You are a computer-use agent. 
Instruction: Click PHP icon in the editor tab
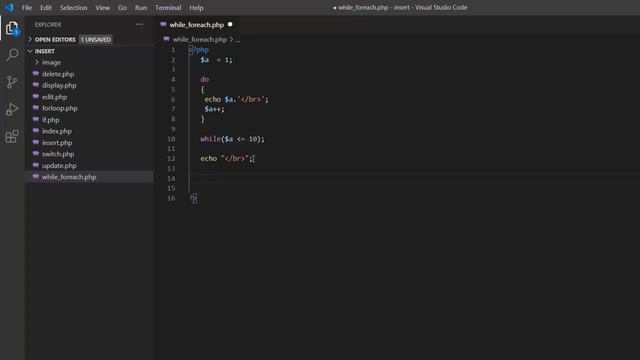[x=164, y=24]
